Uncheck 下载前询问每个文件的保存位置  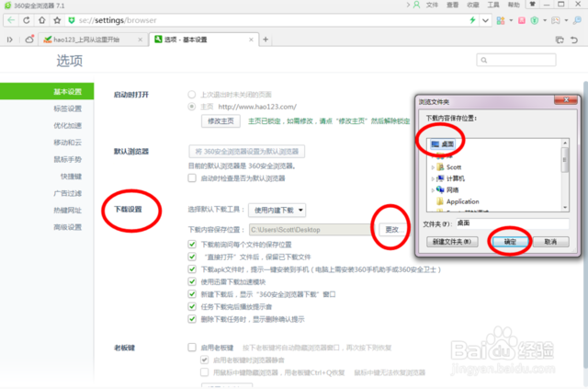pos(192,245)
